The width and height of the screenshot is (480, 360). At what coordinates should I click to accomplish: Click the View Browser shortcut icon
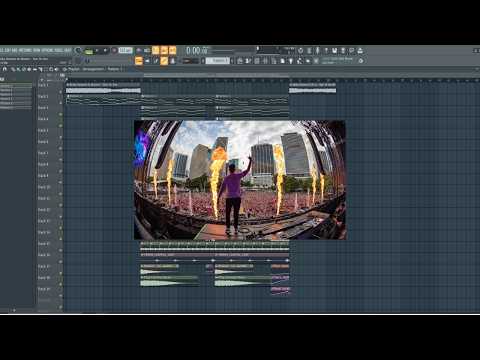[274, 61]
